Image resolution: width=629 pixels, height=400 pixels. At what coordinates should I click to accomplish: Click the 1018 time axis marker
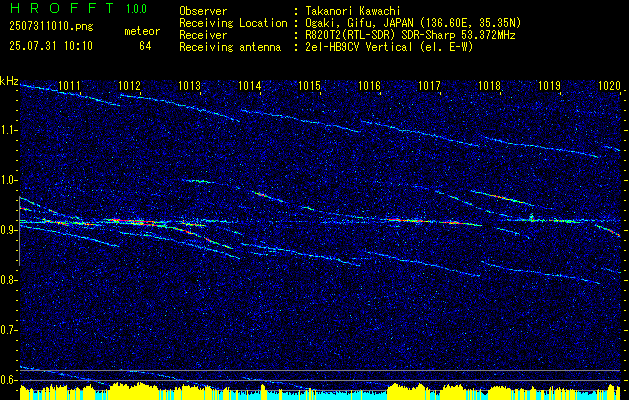tap(489, 85)
